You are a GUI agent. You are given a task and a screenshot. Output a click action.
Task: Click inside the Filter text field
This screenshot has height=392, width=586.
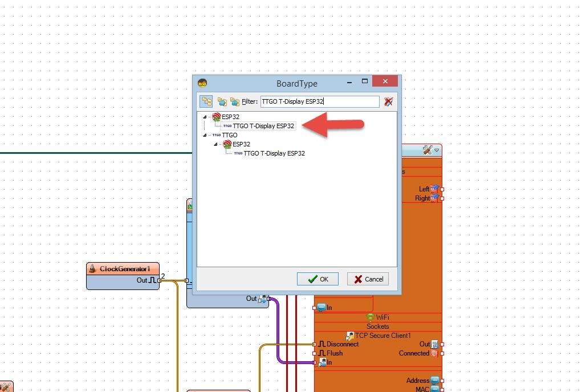coord(319,101)
